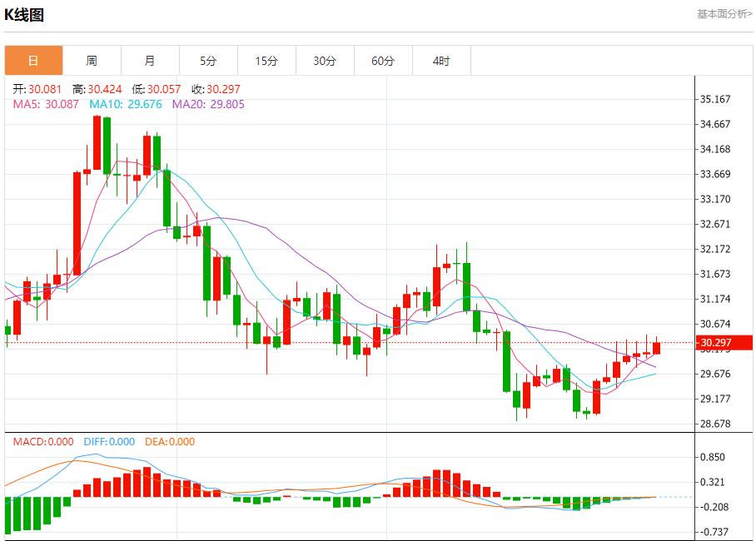Open the 基本面分析 link
The width and height of the screenshot is (756, 541).
[x=724, y=14]
